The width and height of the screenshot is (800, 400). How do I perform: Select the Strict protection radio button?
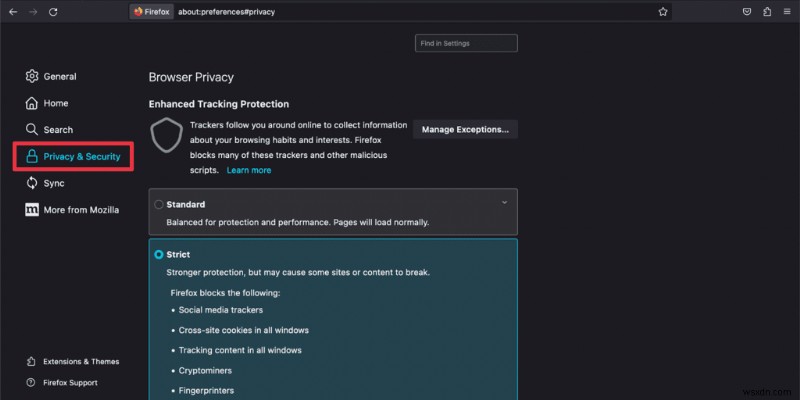tap(159, 255)
